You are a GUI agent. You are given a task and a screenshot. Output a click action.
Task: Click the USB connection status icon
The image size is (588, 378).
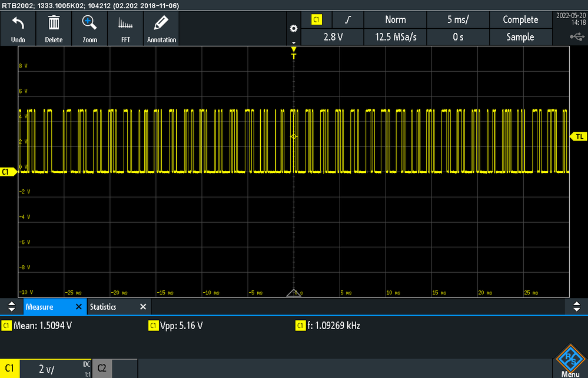pos(577,36)
